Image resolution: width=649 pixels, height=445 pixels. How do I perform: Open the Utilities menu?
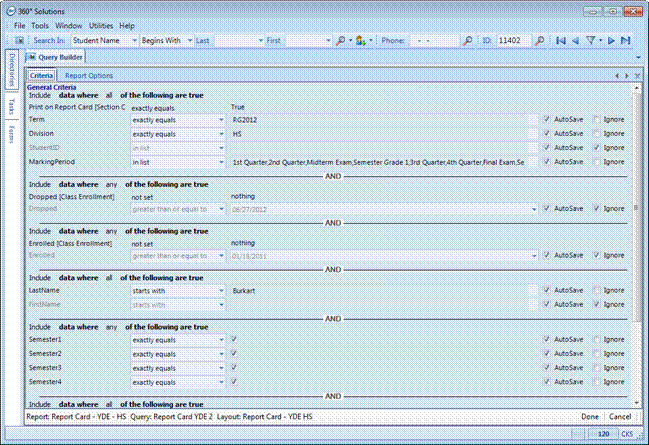pos(101,26)
